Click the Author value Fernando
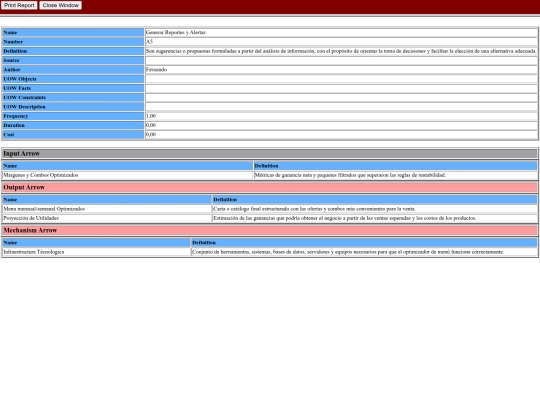The width and height of the screenshot is (540, 405). tap(156, 70)
